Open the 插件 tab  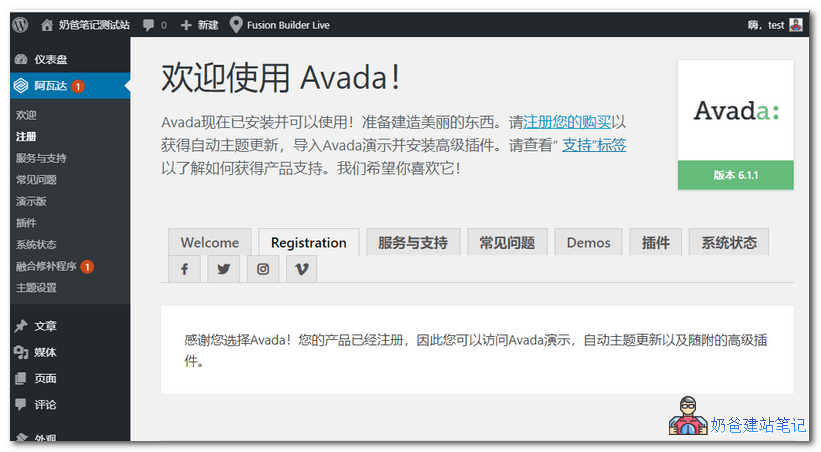click(656, 242)
